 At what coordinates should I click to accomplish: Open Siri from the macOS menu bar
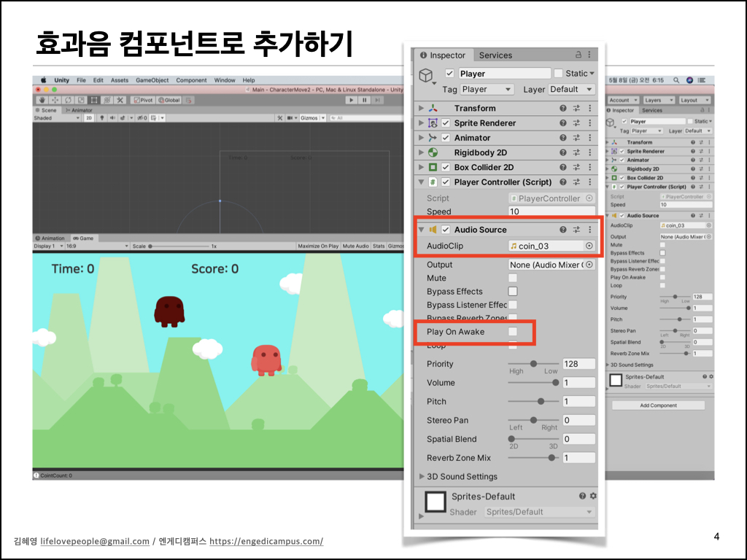tap(689, 80)
